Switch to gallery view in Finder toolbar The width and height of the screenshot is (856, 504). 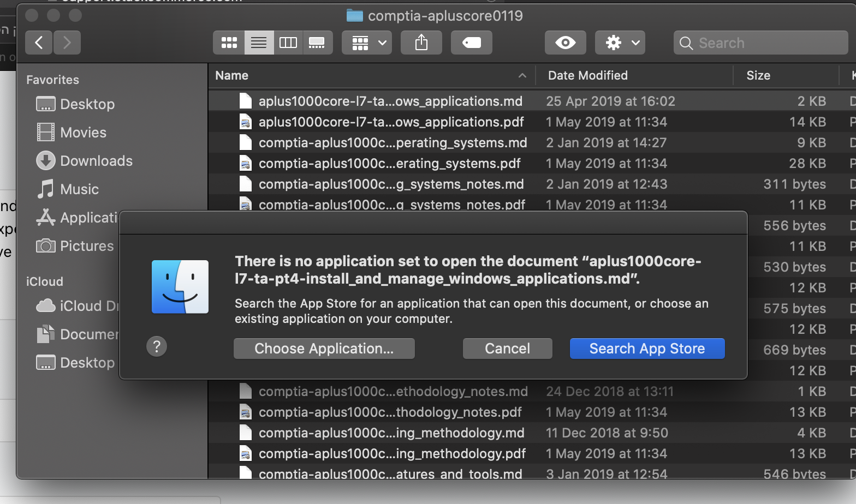point(317,43)
